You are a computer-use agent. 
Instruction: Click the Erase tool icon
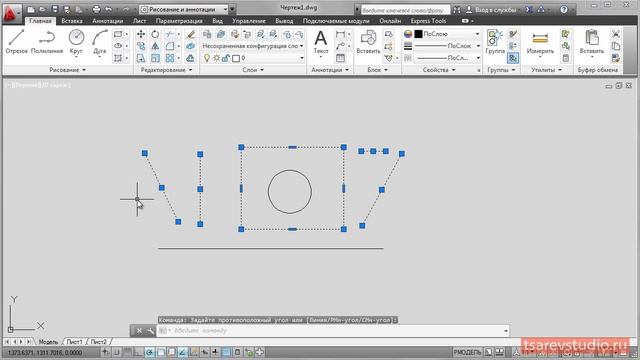tap(190, 34)
